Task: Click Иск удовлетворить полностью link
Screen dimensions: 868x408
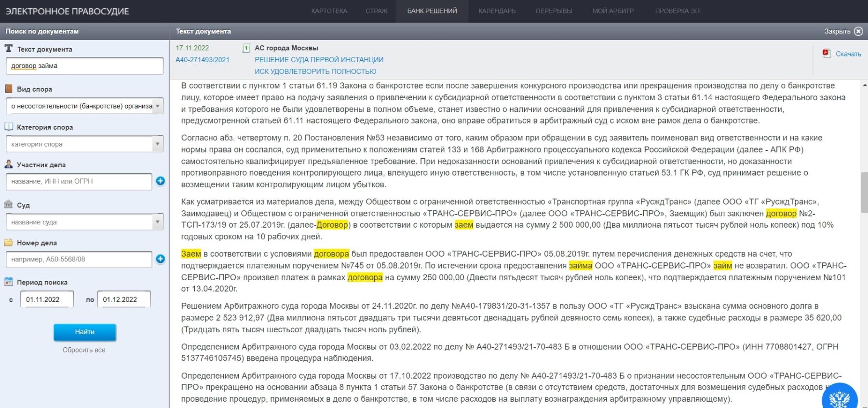Action: click(315, 71)
